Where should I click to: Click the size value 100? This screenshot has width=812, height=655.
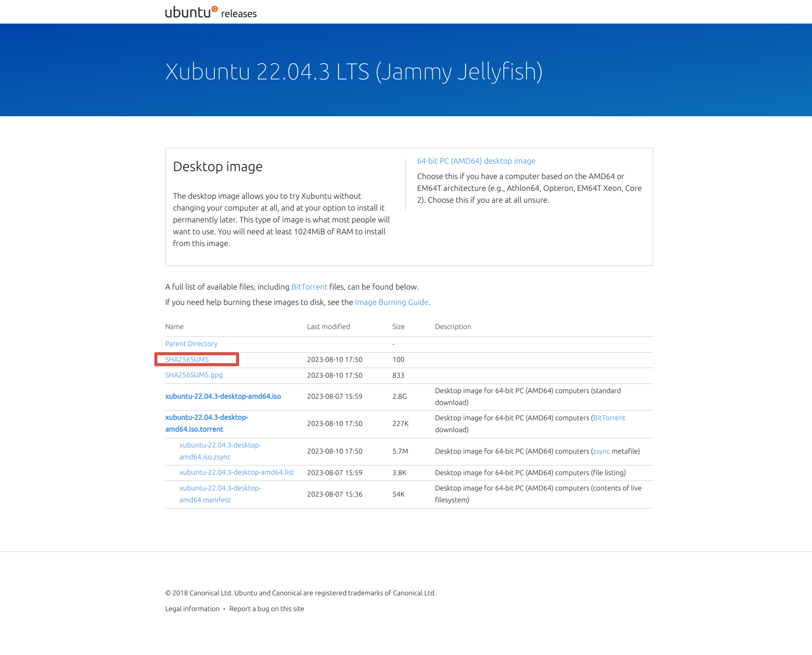[x=398, y=360]
